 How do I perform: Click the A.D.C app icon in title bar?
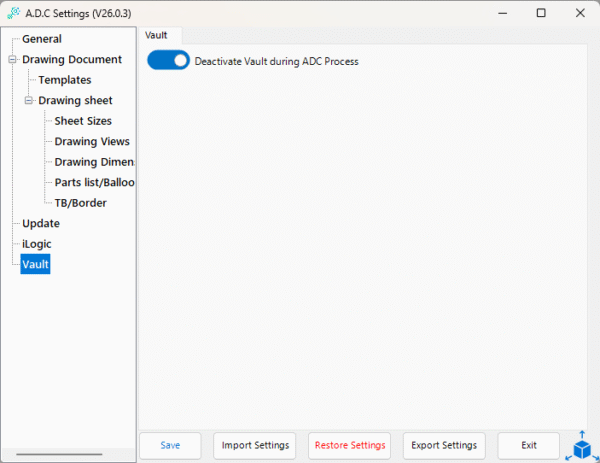(13, 13)
